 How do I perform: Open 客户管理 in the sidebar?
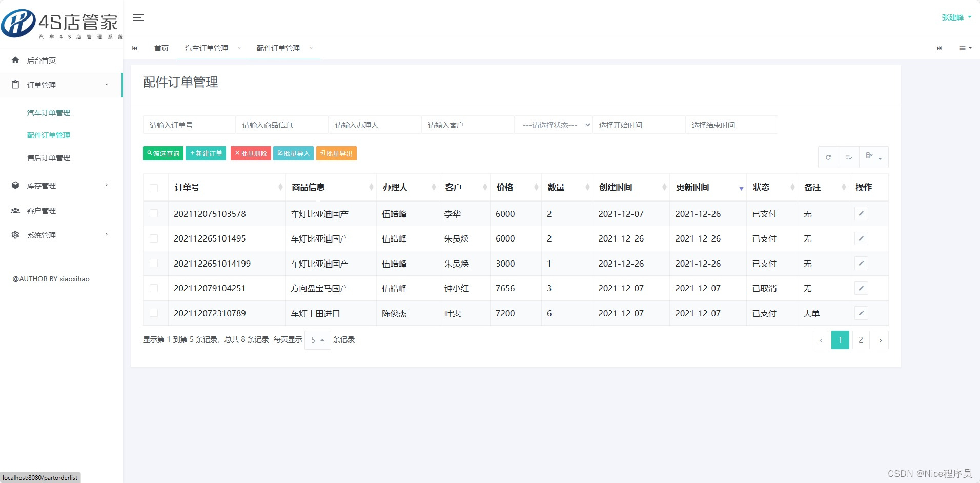(42, 211)
